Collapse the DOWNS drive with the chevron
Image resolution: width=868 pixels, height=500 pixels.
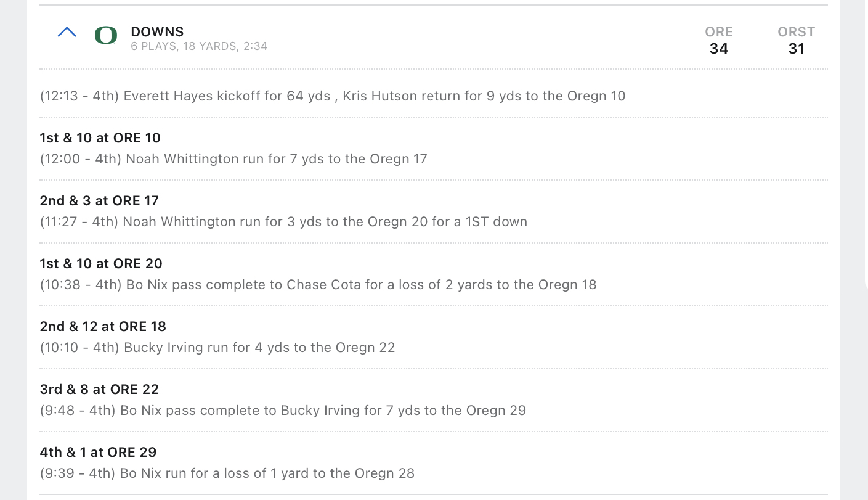[x=67, y=33]
